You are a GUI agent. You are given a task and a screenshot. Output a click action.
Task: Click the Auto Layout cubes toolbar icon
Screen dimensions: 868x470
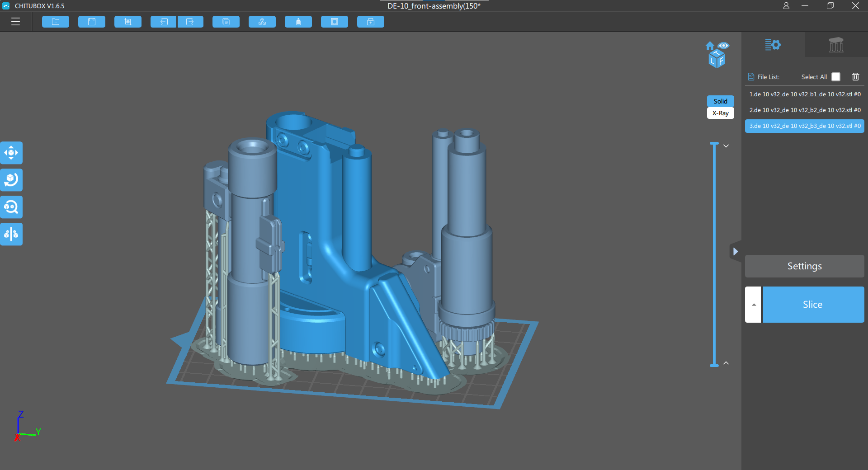tap(262, 22)
